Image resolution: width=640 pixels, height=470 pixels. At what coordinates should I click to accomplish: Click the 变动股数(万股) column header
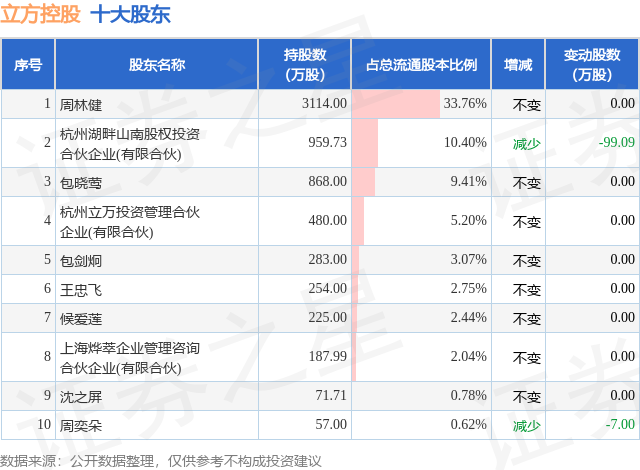pos(592,64)
